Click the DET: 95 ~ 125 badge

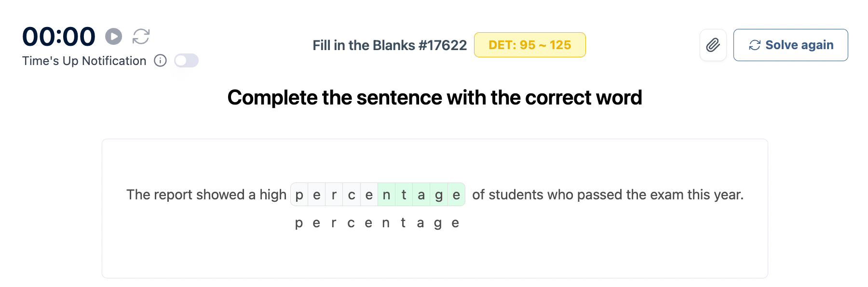[x=529, y=45]
